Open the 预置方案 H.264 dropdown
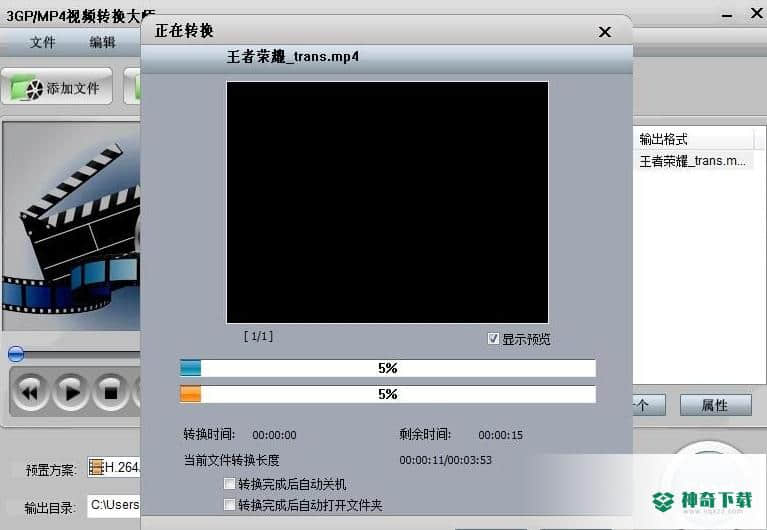Screen dimensions: 767x530 [114, 467]
